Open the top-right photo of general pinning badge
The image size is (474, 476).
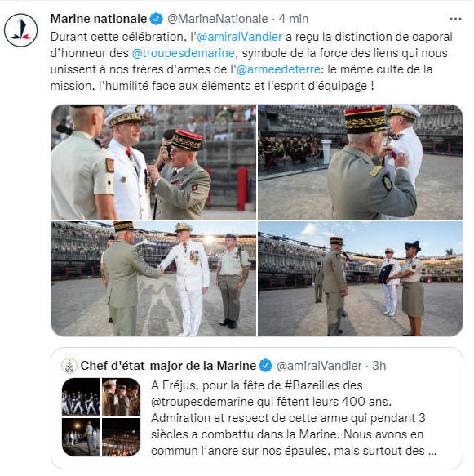click(361, 162)
